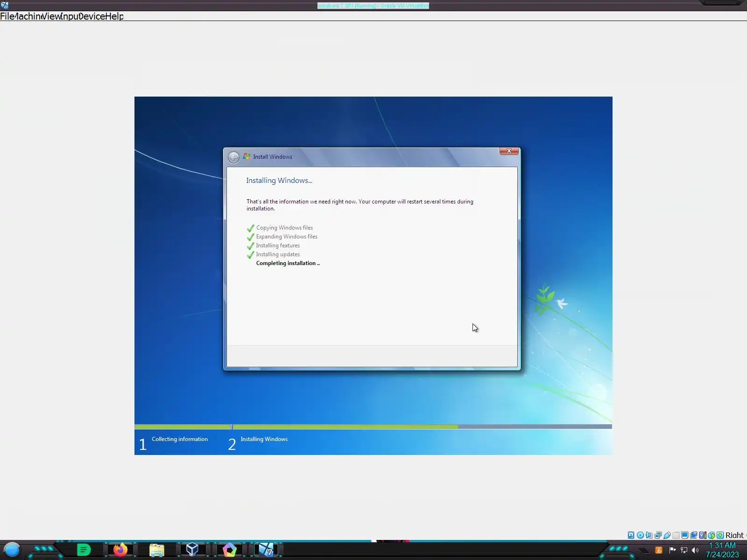Viewport: 747px width, 560px height.
Task: Click checkmark beside Installing updates
Action: click(251, 255)
